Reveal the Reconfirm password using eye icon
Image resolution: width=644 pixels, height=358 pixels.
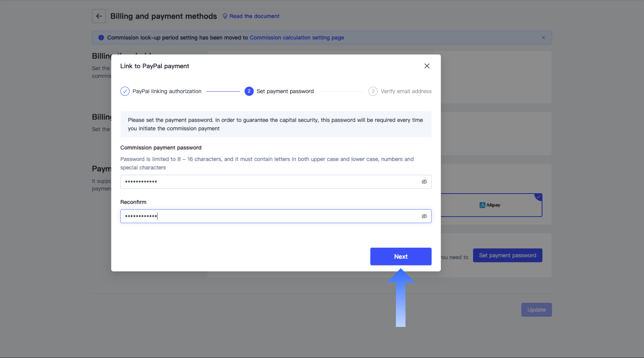tap(424, 216)
